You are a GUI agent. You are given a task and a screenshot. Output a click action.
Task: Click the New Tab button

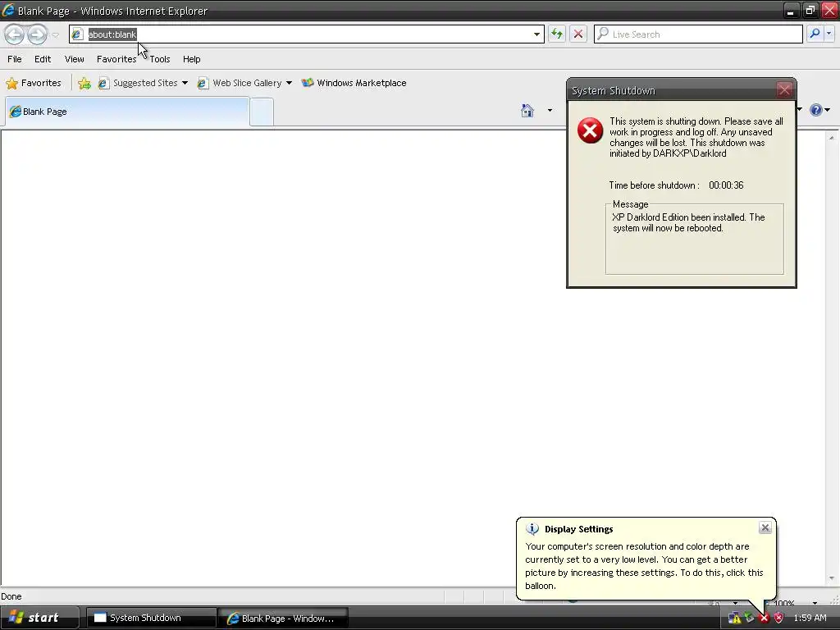tap(262, 112)
